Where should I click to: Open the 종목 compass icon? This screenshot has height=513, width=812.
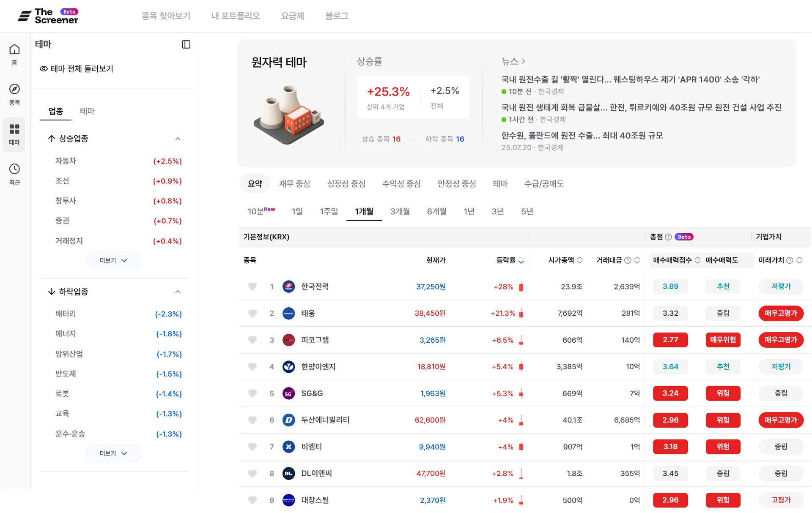coord(14,89)
